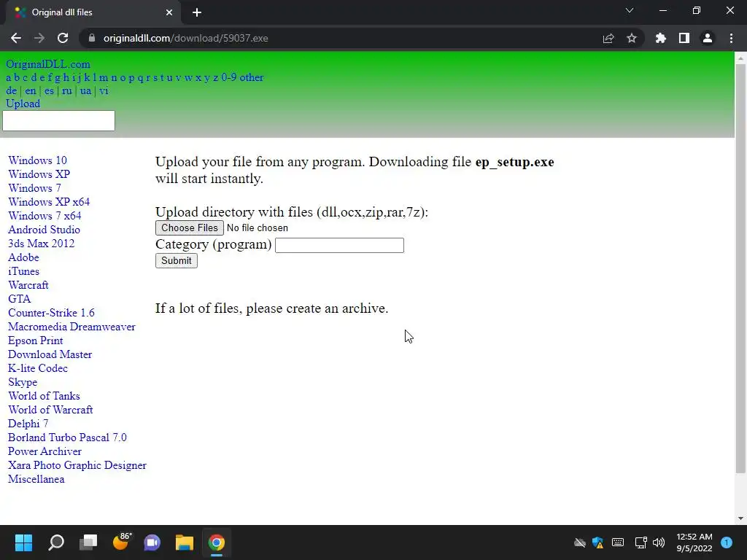Select the 'other' index link
This screenshot has width=747, height=560.
[x=252, y=77]
